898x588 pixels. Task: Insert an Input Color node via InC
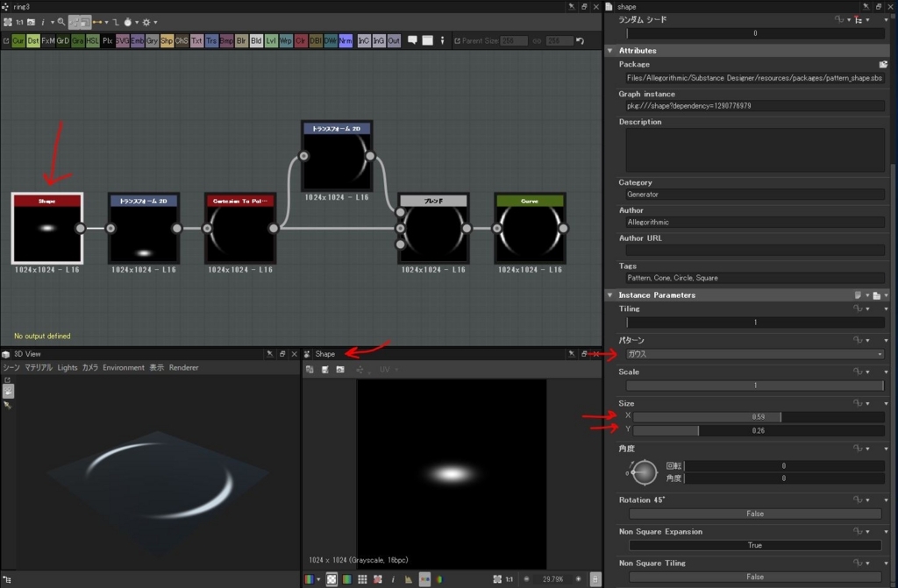[x=364, y=40]
